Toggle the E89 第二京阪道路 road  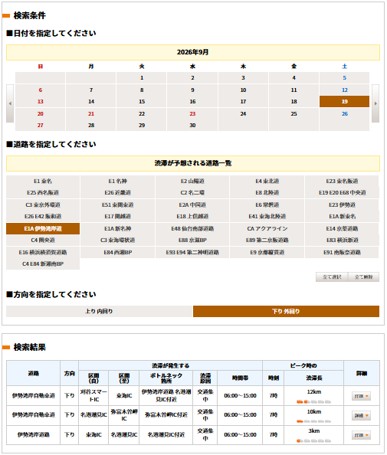tap(267, 240)
